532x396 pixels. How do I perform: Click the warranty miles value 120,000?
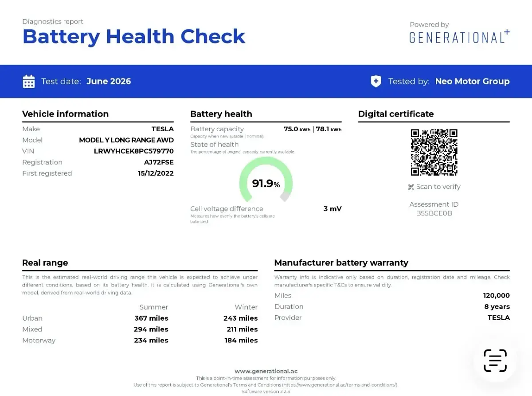(x=497, y=295)
